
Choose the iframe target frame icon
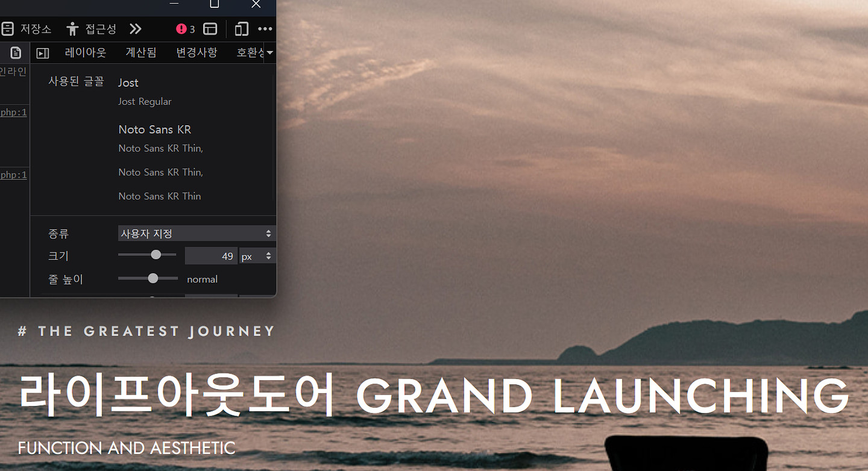[x=210, y=29]
